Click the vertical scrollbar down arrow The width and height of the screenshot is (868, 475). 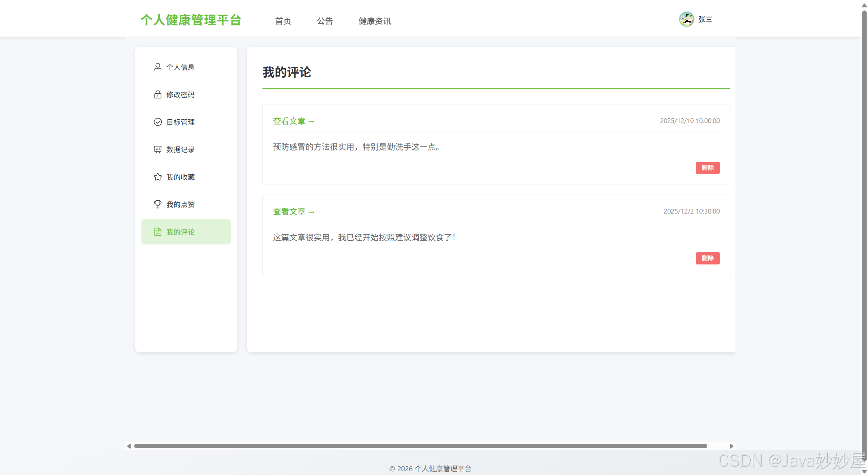864,472
